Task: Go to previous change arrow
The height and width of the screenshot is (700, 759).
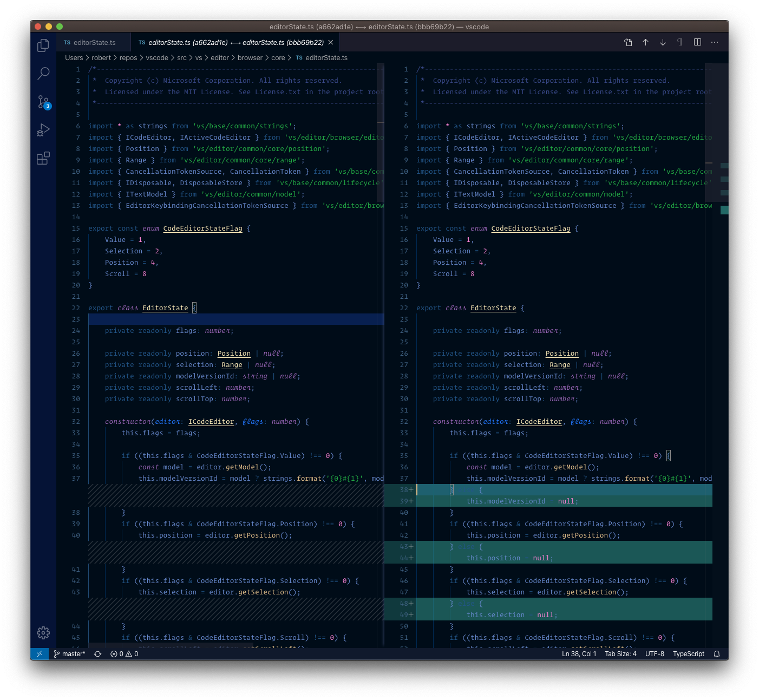Action: [645, 42]
